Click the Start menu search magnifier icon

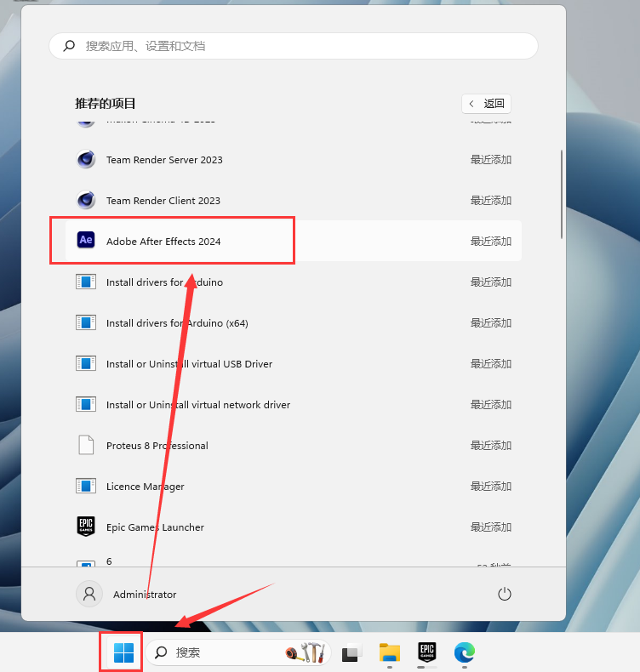tap(69, 45)
